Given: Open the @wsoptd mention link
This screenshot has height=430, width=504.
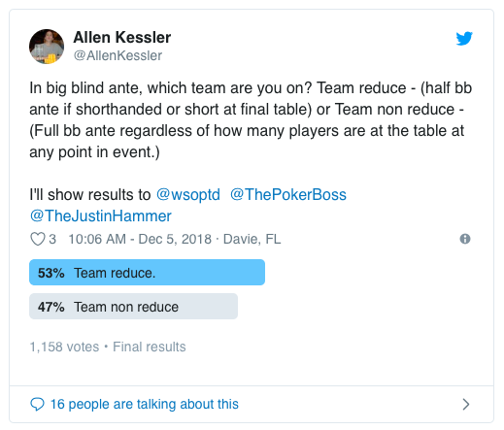Looking at the screenshot, I should (x=188, y=194).
